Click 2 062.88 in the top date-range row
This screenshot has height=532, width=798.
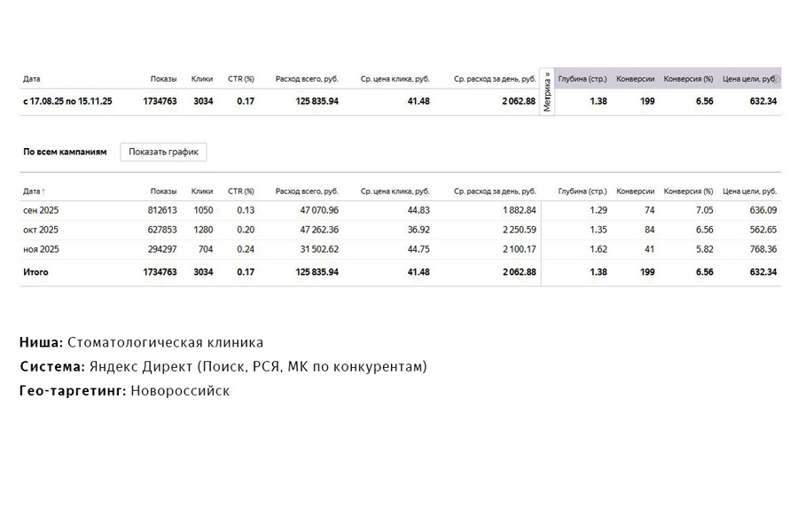pyautogui.click(x=519, y=101)
